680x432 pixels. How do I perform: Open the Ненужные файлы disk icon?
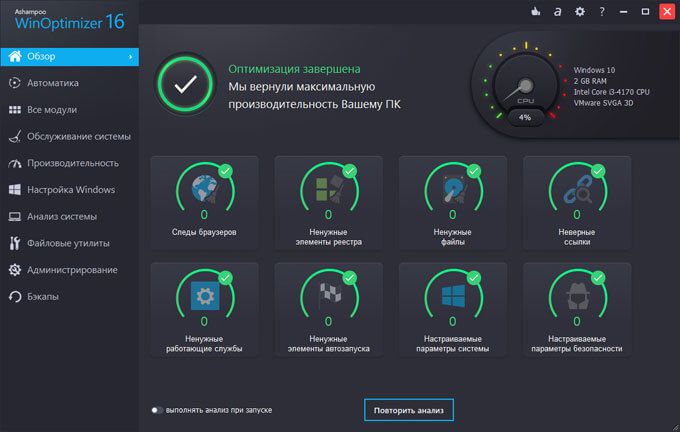click(453, 189)
